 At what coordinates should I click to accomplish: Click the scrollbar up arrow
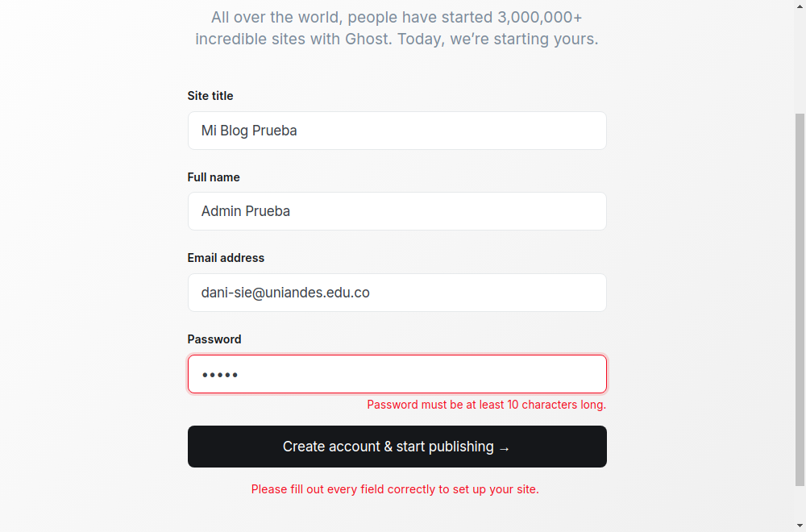pos(800,5)
